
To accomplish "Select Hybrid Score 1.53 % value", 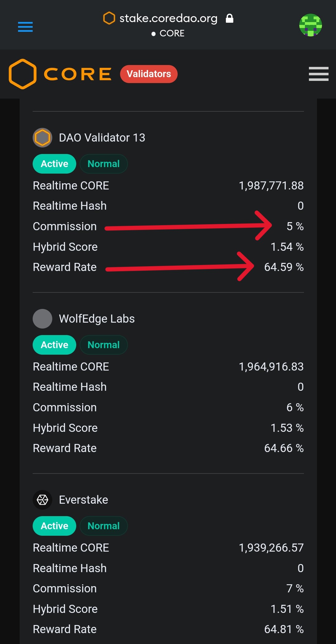I will pyautogui.click(x=287, y=428).
